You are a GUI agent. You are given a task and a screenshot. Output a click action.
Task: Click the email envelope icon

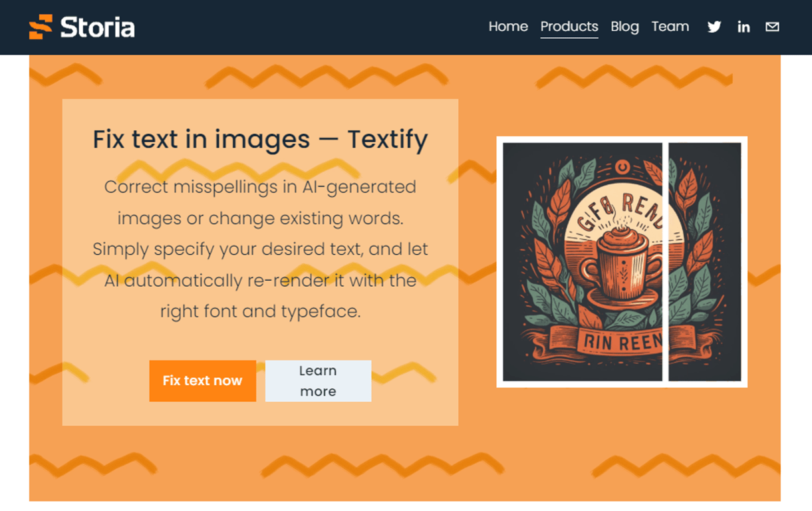click(772, 27)
